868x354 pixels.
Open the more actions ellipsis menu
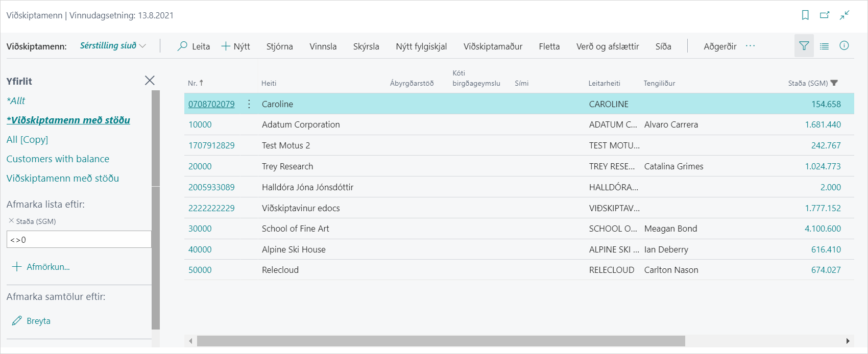pyautogui.click(x=750, y=46)
